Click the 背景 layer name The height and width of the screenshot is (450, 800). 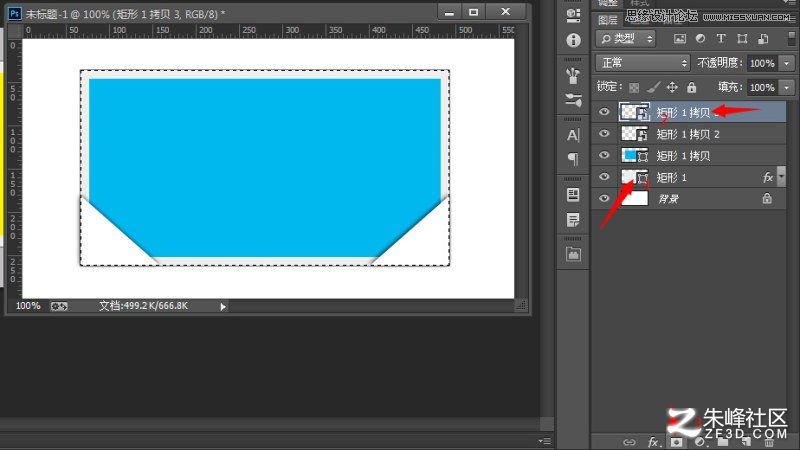pos(668,199)
